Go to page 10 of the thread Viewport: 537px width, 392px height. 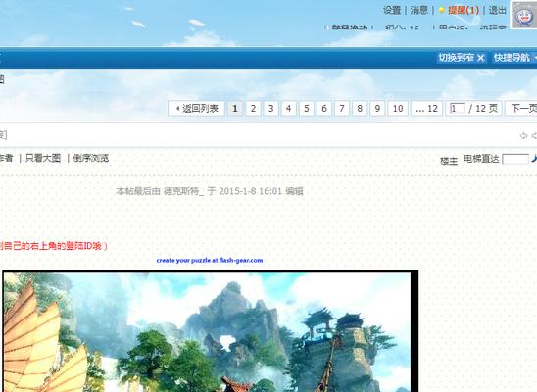(398, 109)
